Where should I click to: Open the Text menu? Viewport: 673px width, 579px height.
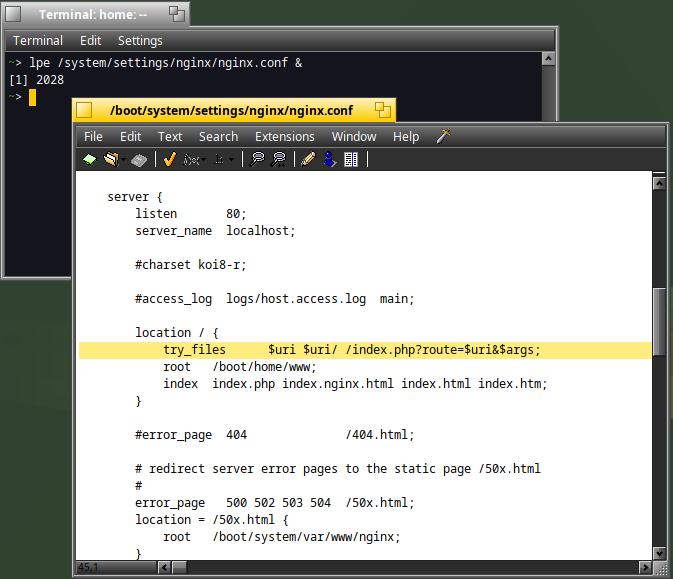(x=170, y=136)
